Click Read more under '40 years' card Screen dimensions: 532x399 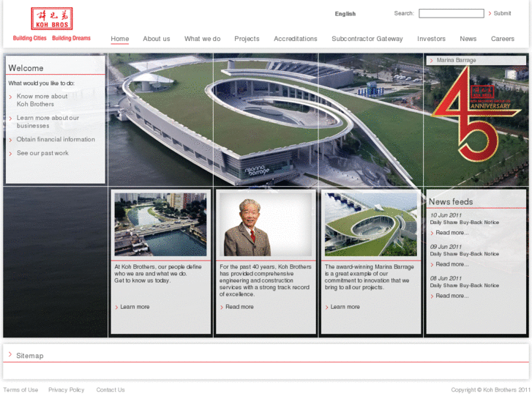tap(239, 307)
